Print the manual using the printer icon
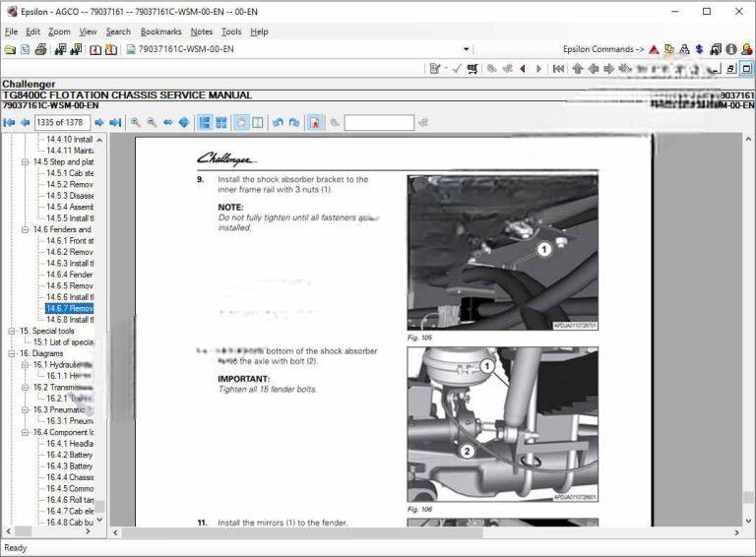This screenshot has height=557, width=756. 41,49
